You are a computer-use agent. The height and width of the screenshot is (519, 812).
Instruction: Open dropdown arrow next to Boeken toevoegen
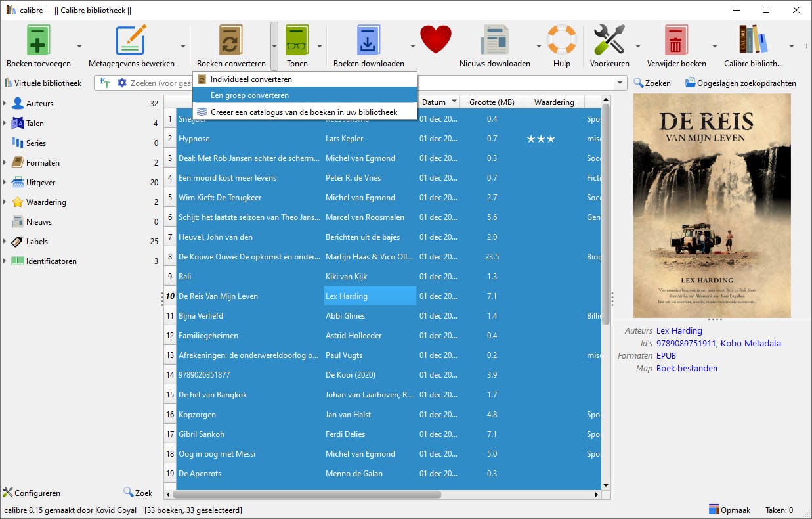coord(79,46)
